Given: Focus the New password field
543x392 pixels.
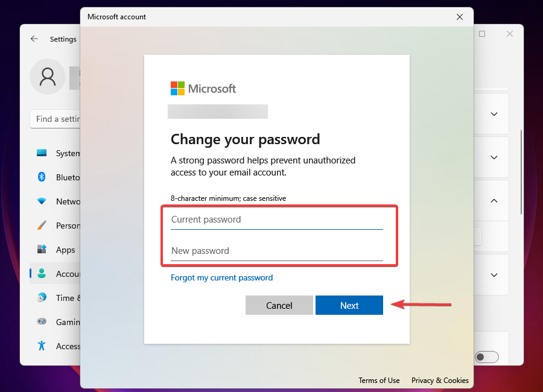Looking at the screenshot, I should tap(277, 251).
